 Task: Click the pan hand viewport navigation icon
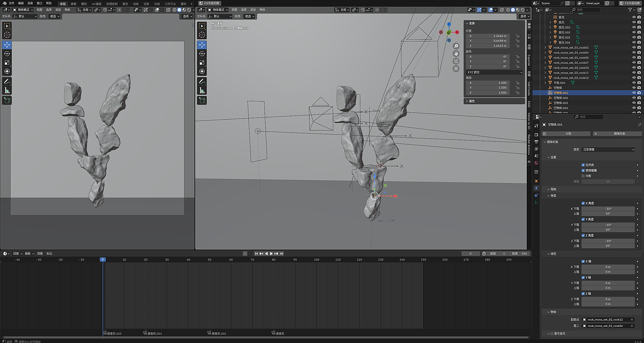click(456, 53)
